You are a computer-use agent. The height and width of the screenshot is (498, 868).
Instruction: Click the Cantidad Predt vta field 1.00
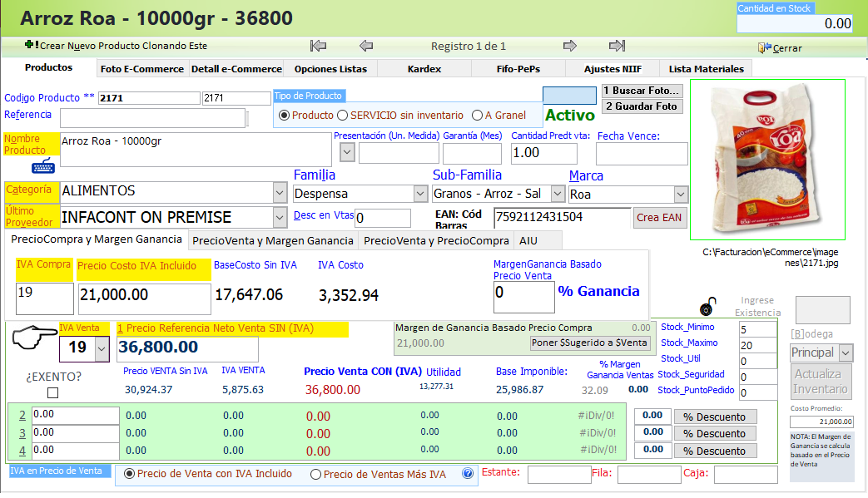pyautogui.click(x=543, y=153)
